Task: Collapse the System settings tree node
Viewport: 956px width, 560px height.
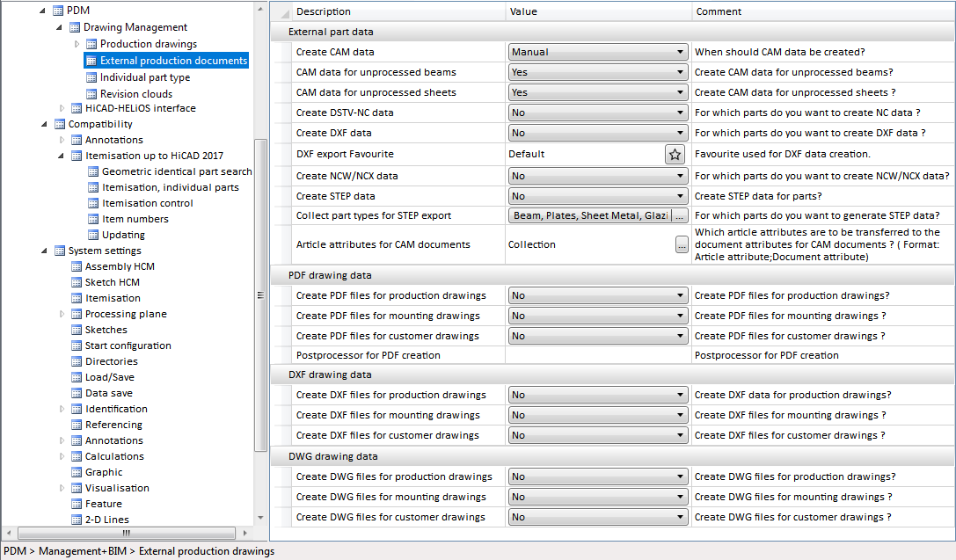Action: click(x=44, y=251)
